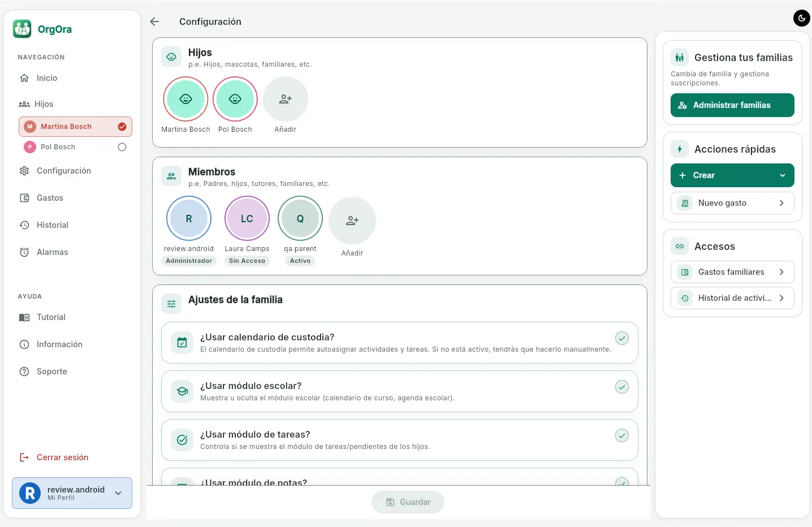Click the tasks module check icon

point(182,439)
